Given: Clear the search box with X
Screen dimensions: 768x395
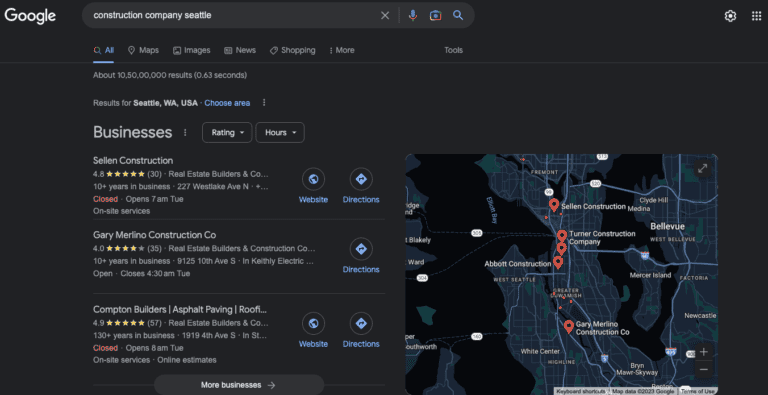Looking at the screenshot, I should coord(385,16).
